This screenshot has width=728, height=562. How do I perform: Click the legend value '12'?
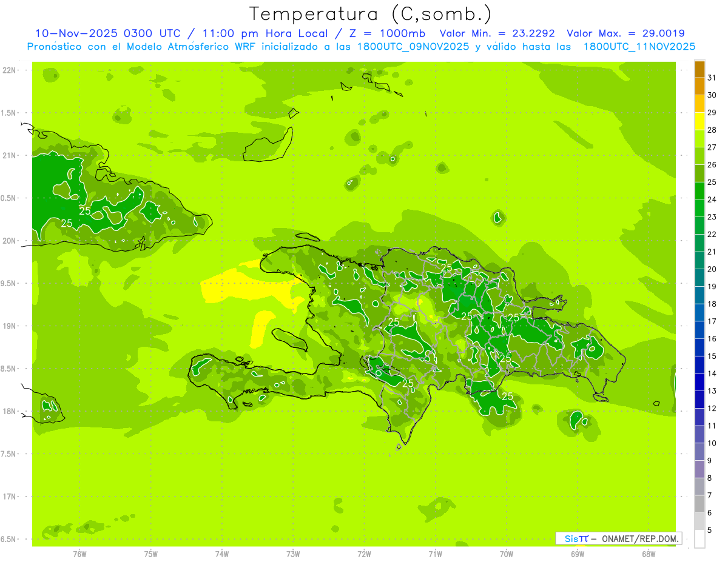point(712,408)
